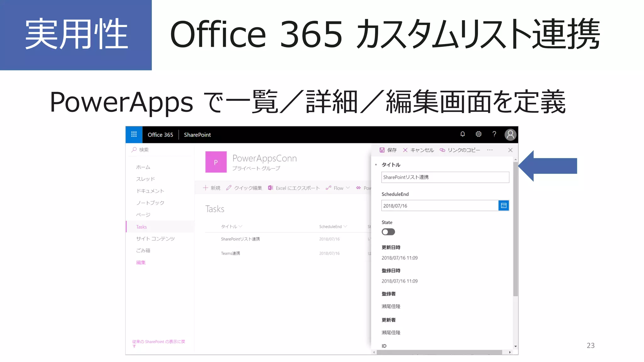
Task: Open the タイトル column header dropdown
Action: (241, 227)
